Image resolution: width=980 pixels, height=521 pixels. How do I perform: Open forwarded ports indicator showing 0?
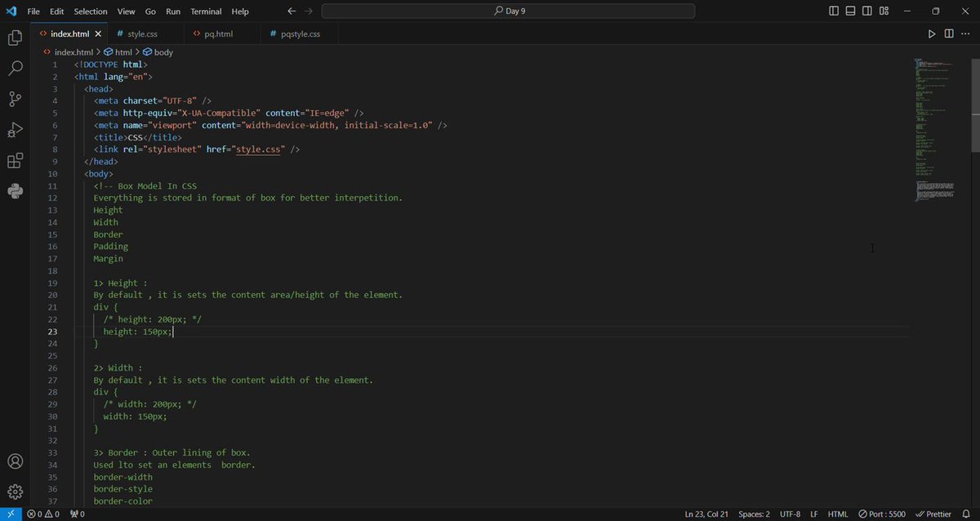click(x=77, y=514)
